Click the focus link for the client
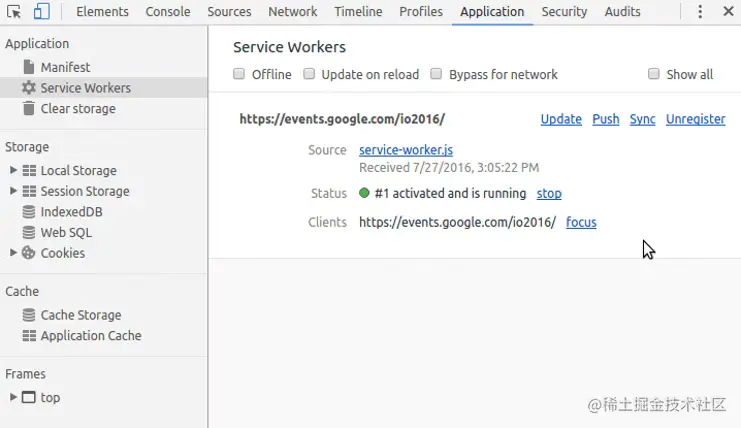 581,222
